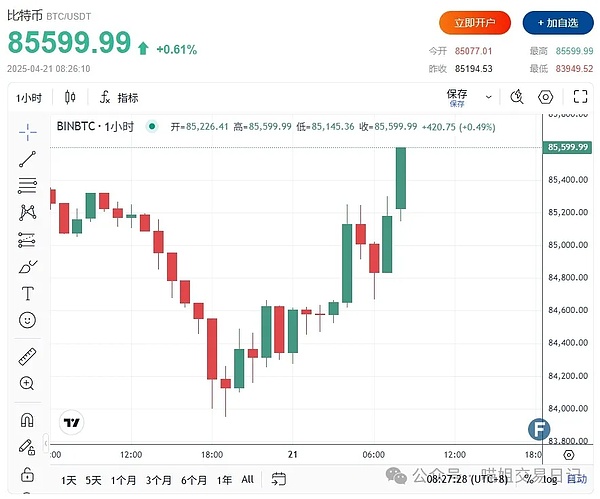The image size is (600, 499).
Task: Open the candlestick chart style picker
Action: tap(70, 97)
